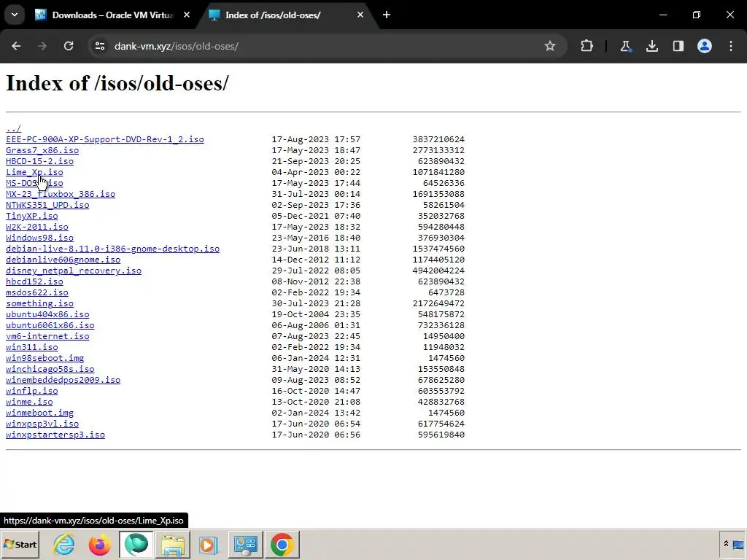Open debianlive606gnome.iso link

(x=63, y=260)
